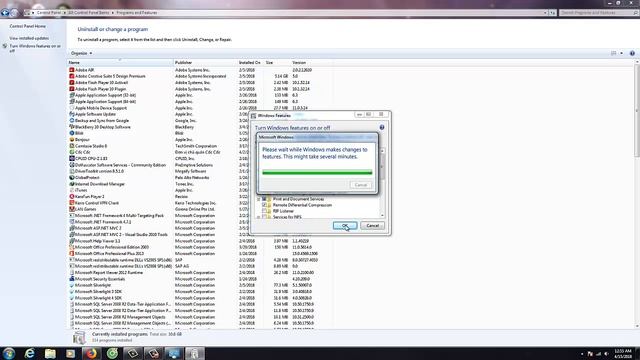Open the View installed updates link
The height and width of the screenshot is (360, 640).
coord(29,38)
